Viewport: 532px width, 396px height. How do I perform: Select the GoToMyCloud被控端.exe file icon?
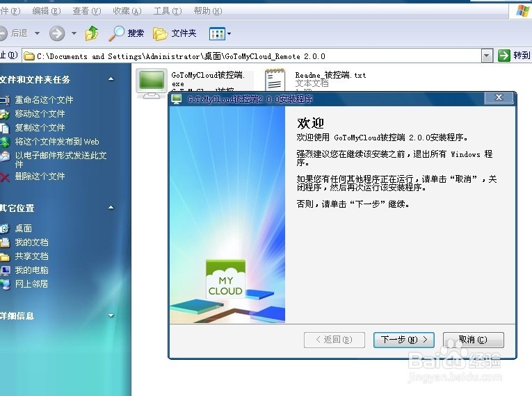pos(152,83)
